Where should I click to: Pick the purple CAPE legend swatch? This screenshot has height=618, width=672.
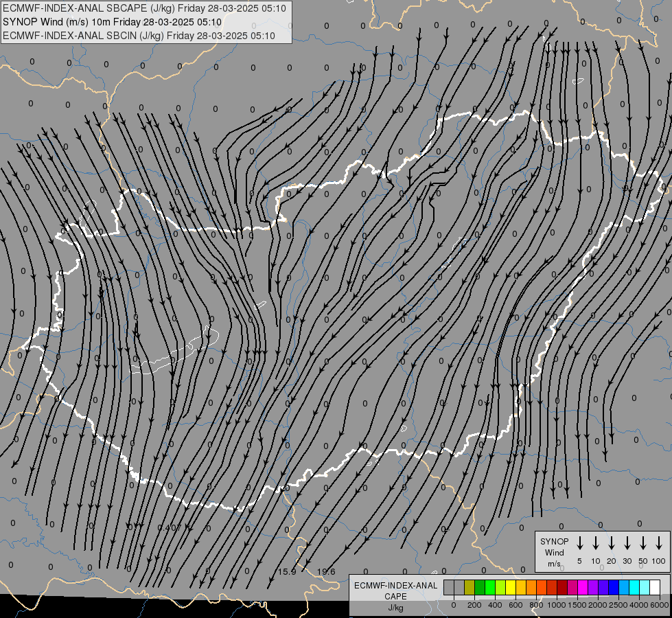[x=594, y=587]
